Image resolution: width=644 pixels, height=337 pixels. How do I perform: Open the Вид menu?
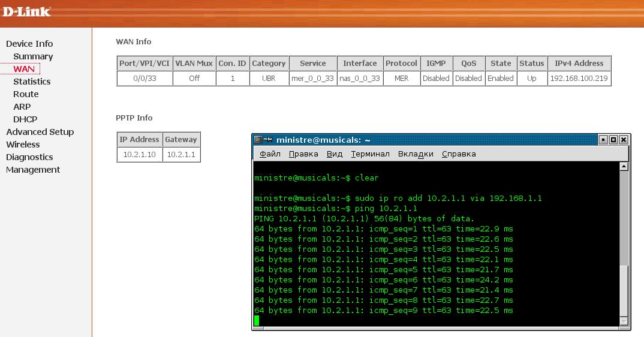click(x=335, y=154)
